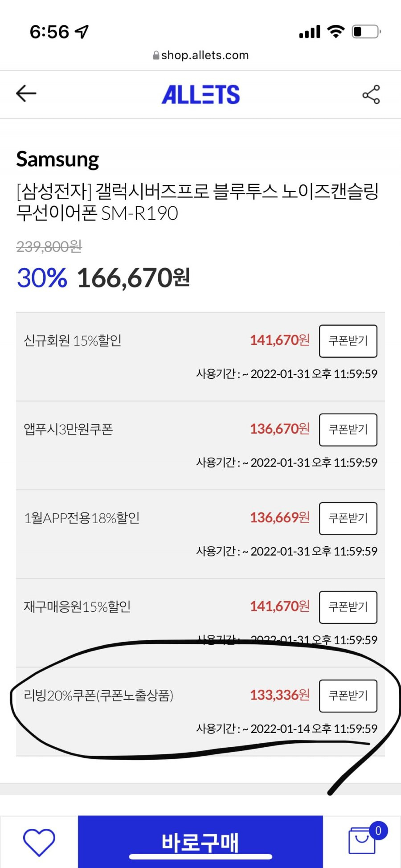Tap the back arrow icon
This screenshot has width=401, height=868.
(x=26, y=94)
